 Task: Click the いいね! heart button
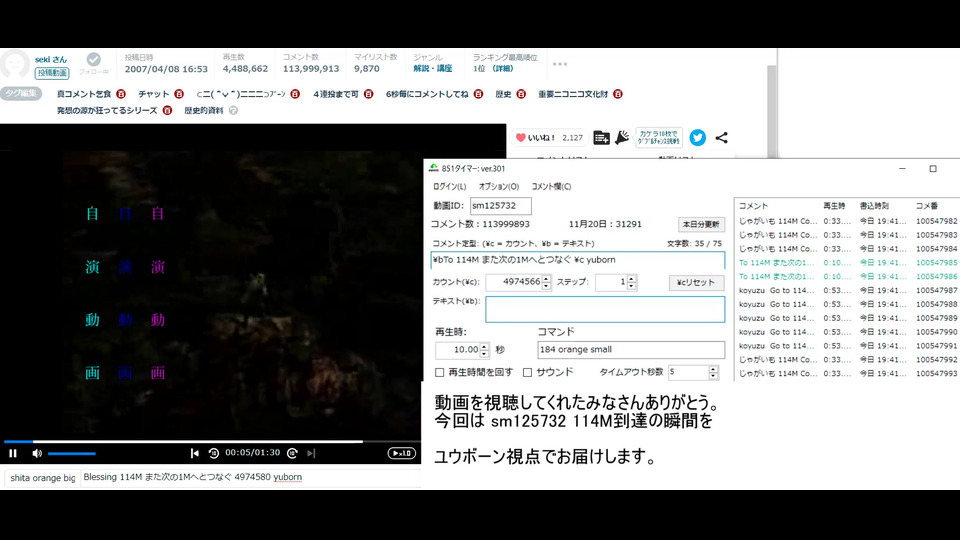pyautogui.click(x=549, y=138)
